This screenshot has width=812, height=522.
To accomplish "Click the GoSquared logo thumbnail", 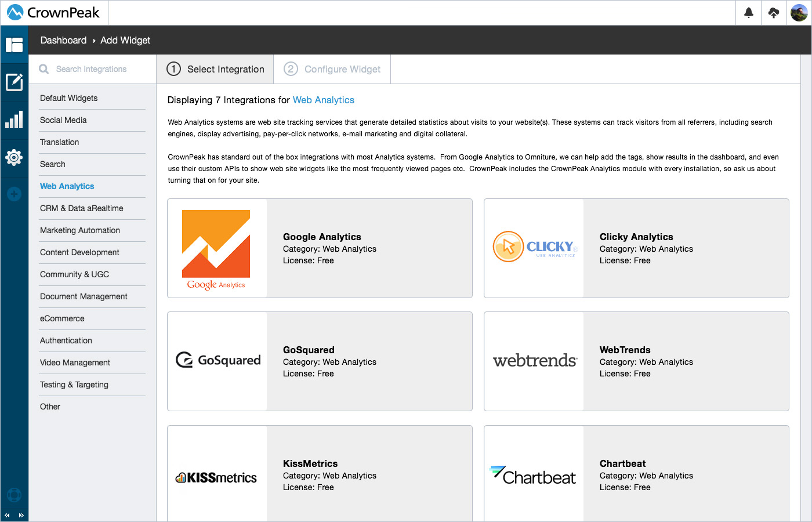I will (217, 361).
